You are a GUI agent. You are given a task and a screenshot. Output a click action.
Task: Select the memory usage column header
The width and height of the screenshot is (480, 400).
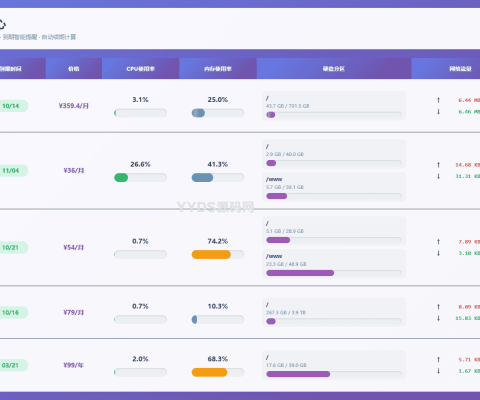pyautogui.click(x=218, y=69)
